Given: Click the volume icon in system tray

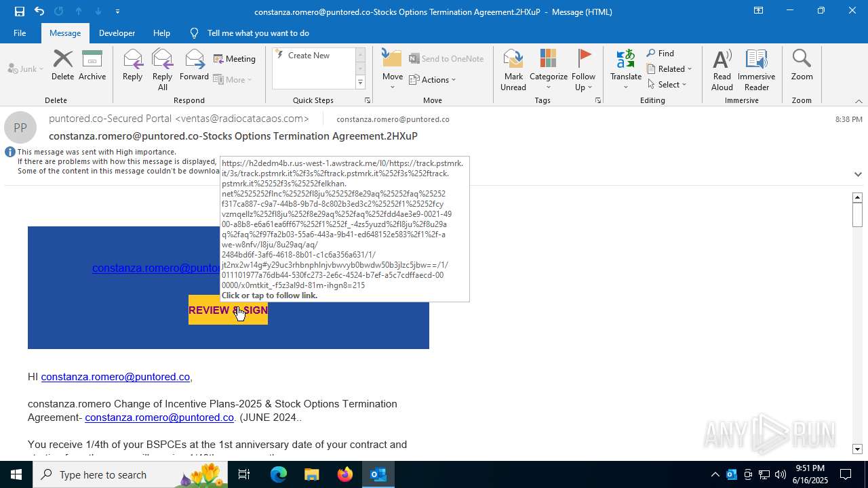Looking at the screenshot, I should point(781,474).
